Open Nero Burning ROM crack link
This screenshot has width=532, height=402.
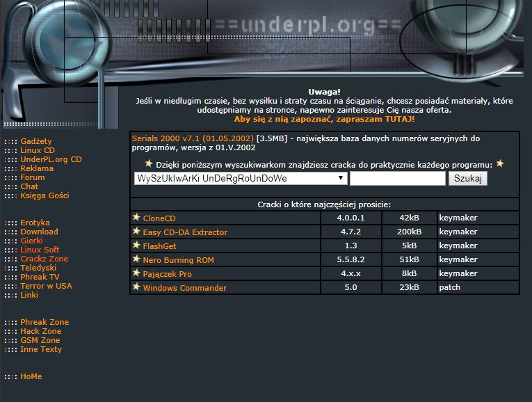click(179, 260)
